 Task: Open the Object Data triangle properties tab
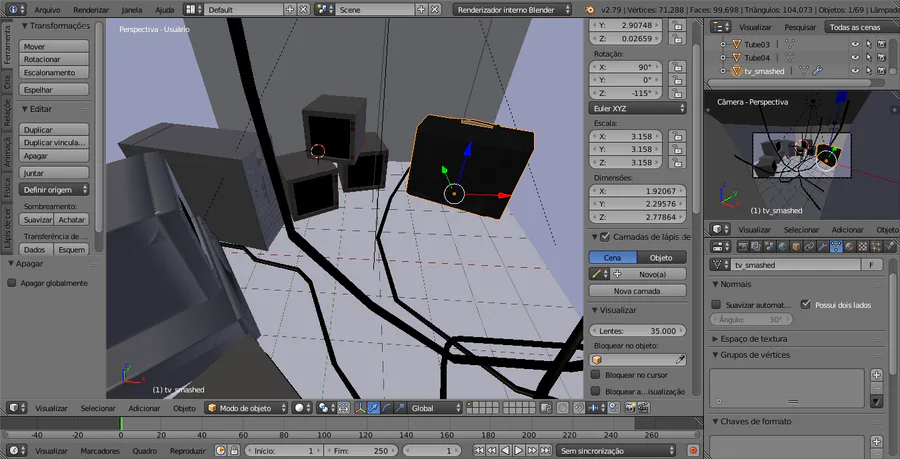836,247
